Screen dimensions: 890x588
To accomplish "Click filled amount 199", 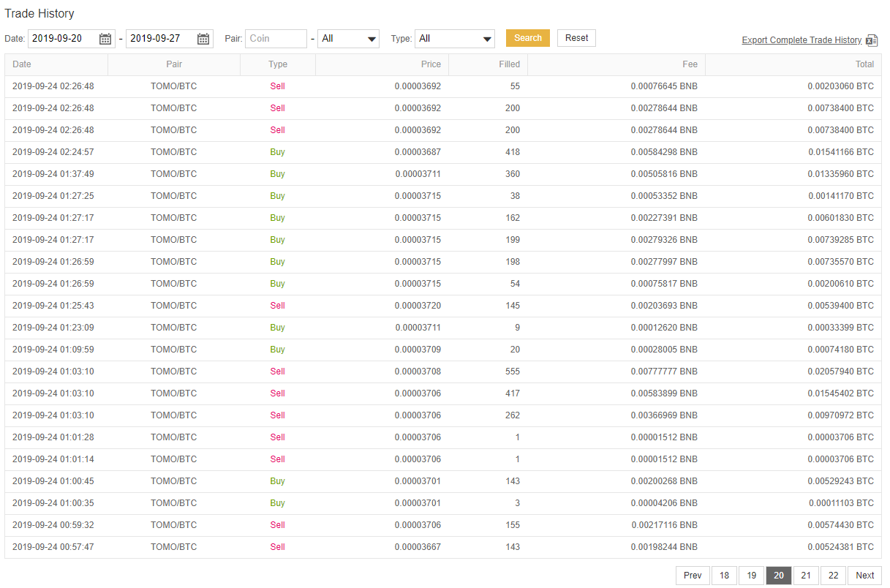I will point(513,240).
